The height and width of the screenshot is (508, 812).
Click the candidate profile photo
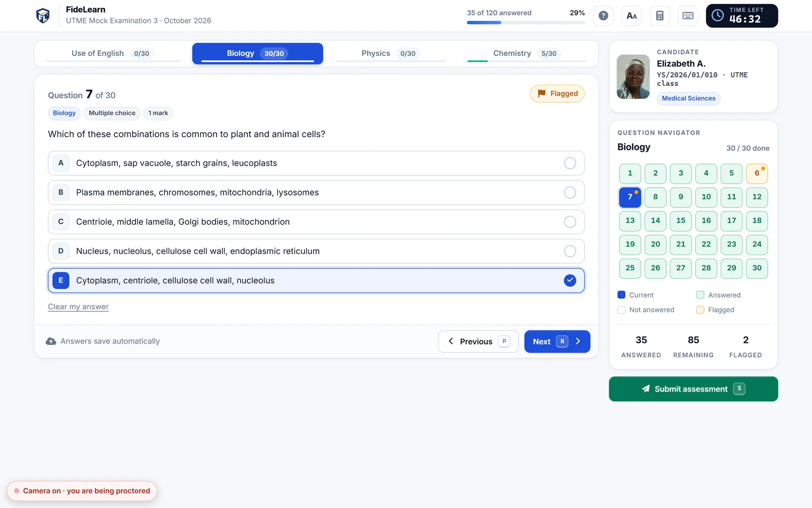coord(633,77)
